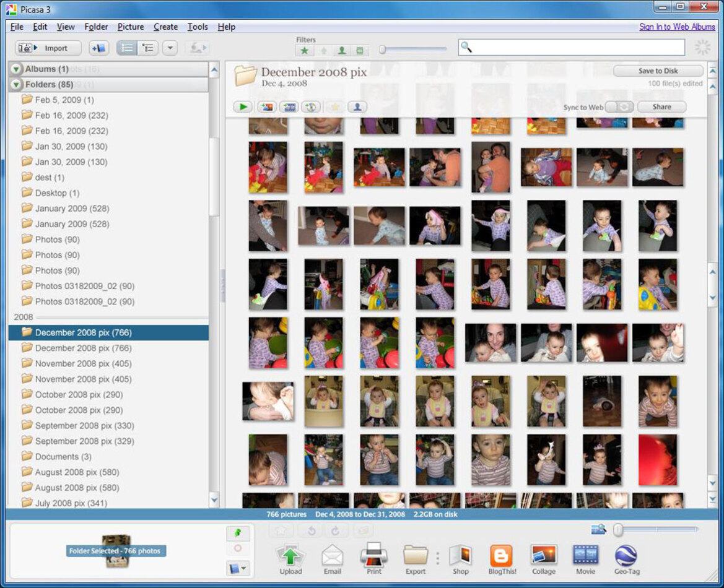Screen dimensions: 724x588
Task: Filter by photos with faces
Action: (x=342, y=50)
